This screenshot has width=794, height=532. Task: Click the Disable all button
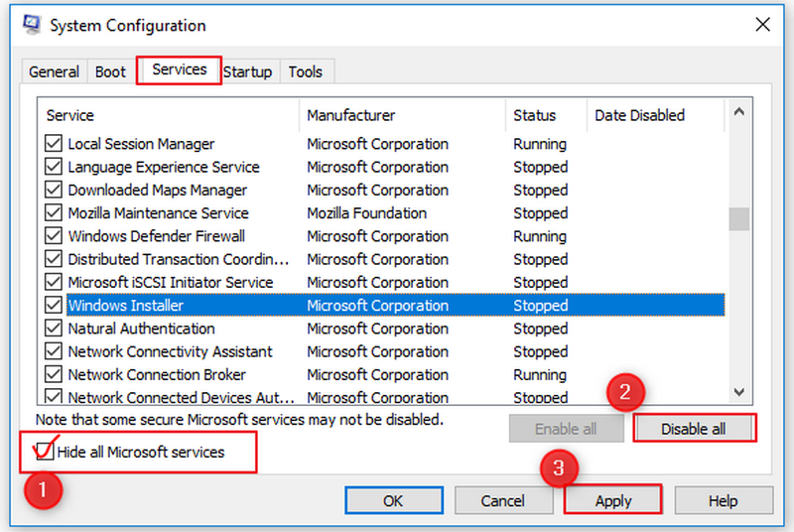coord(695,429)
